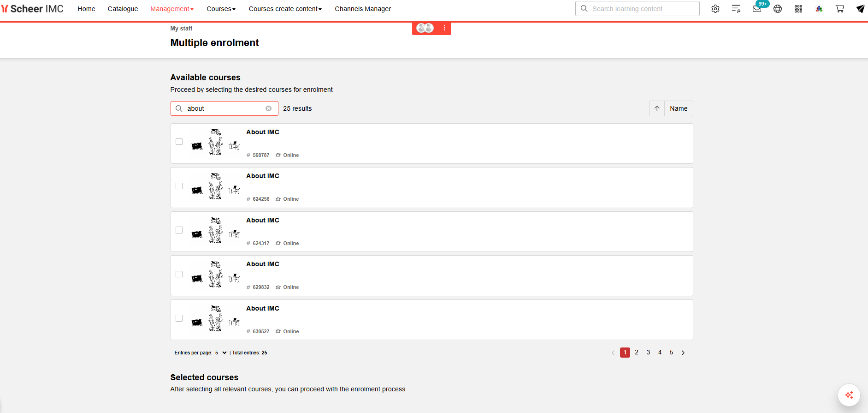Open the AI sparkle assistant button

pyautogui.click(x=849, y=395)
